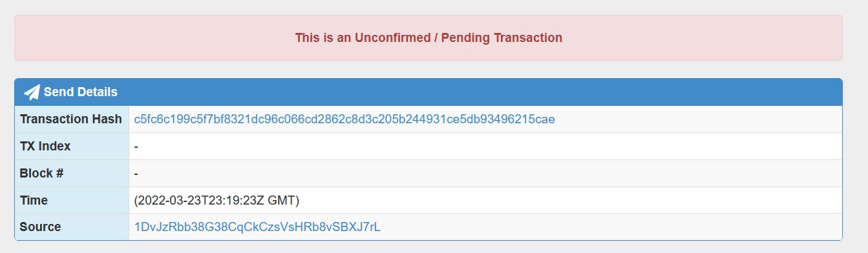Click the end of the SBXJ7rL source address

(361, 227)
